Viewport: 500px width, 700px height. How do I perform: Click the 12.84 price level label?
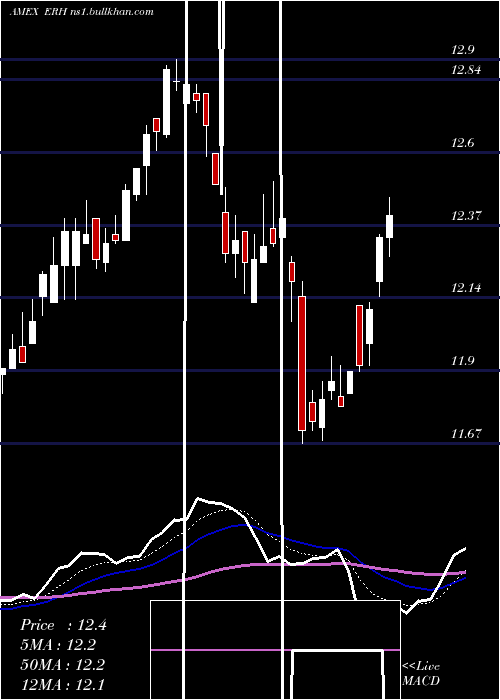[x=466, y=70]
